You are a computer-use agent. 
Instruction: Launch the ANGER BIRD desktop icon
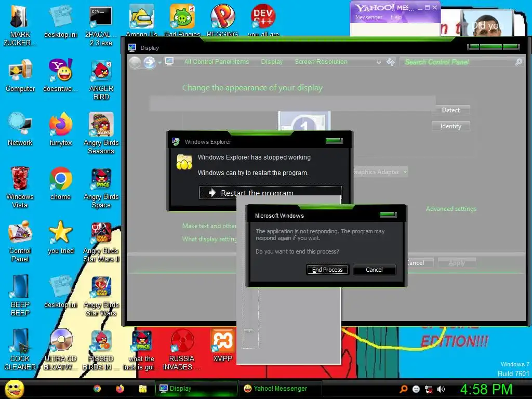pos(101,79)
